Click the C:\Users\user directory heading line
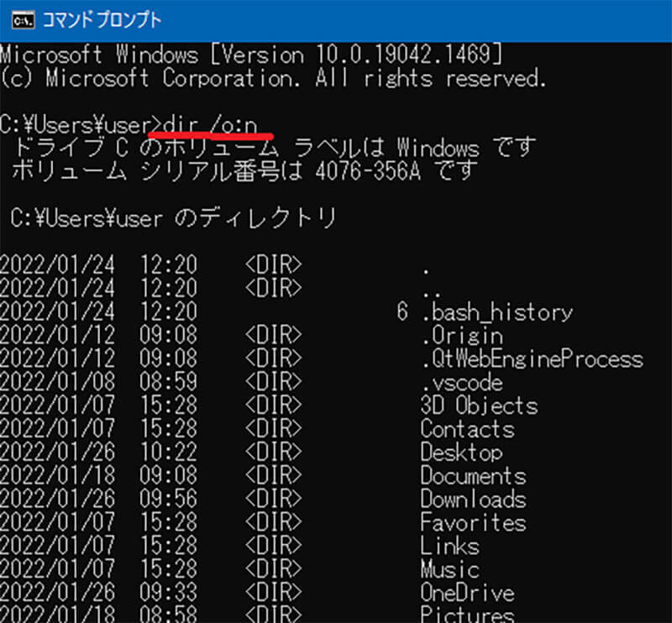 [174, 219]
